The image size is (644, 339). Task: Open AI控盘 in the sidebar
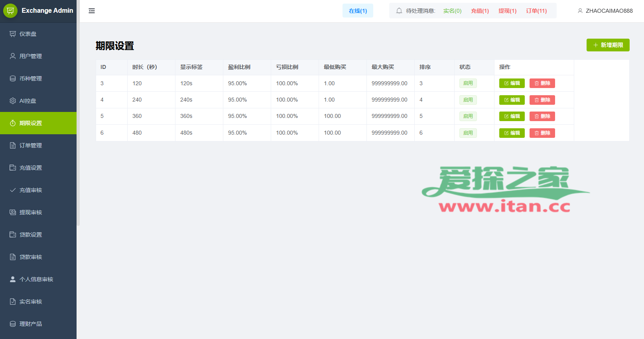[x=28, y=101]
